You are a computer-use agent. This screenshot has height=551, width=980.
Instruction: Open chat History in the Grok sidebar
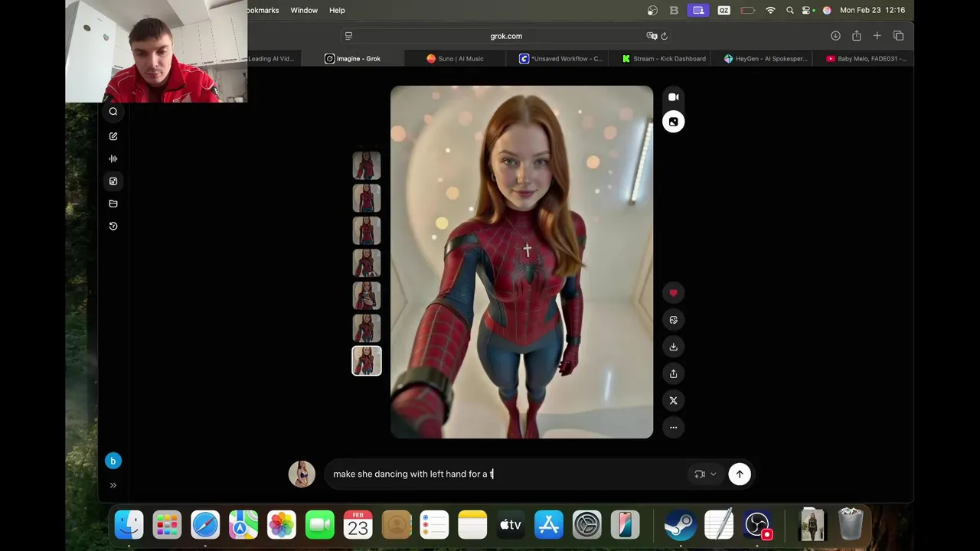coord(113,227)
